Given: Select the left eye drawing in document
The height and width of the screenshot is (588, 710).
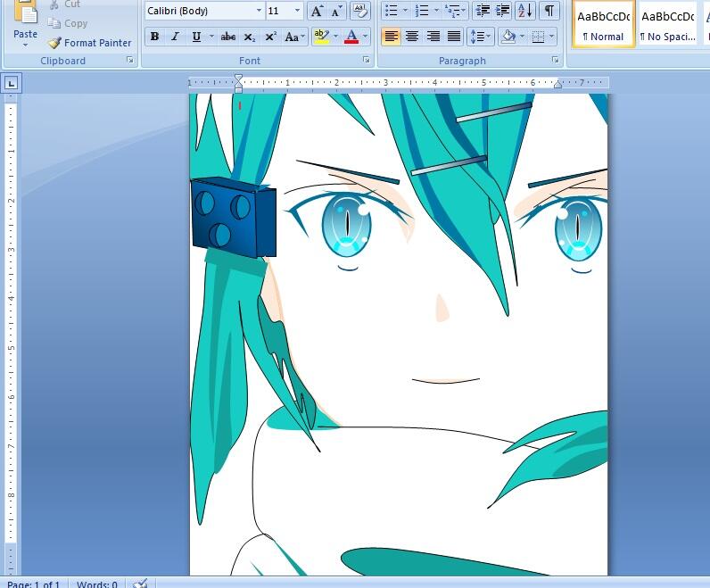Looking at the screenshot, I should 346,223.
